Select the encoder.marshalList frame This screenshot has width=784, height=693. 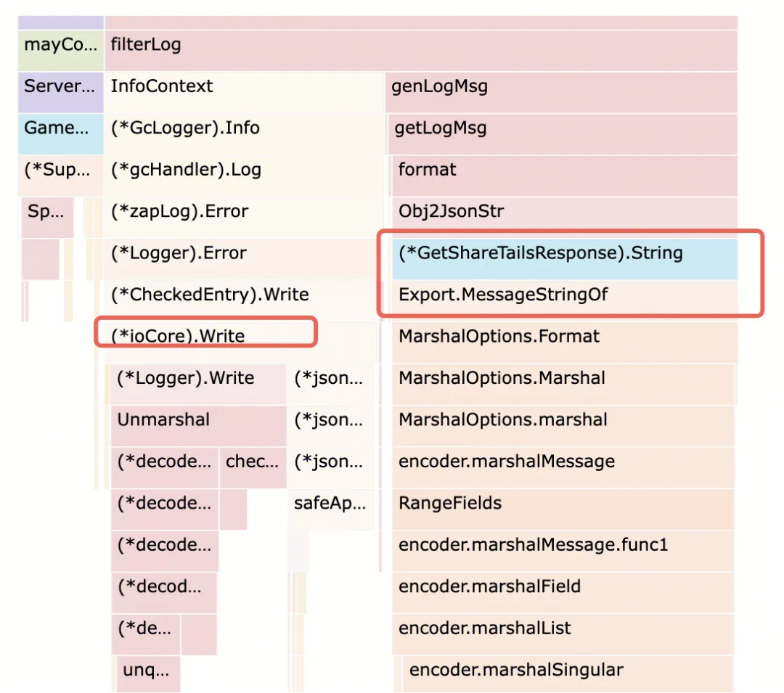tap(565, 628)
